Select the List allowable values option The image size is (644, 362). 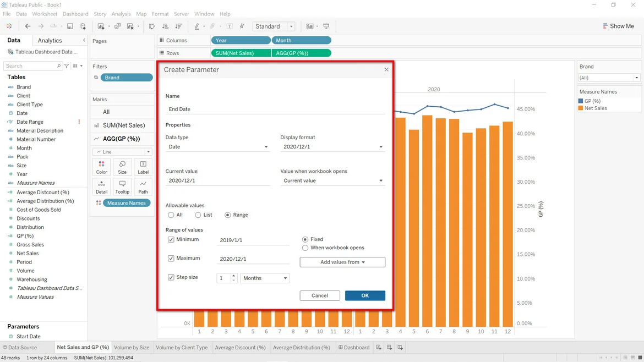pos(198,215)
